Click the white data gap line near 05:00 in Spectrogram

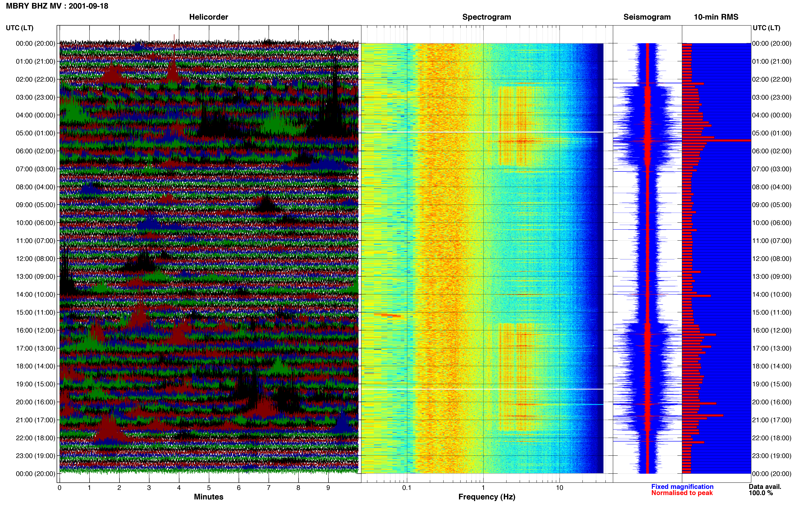[x=483, y=132]
